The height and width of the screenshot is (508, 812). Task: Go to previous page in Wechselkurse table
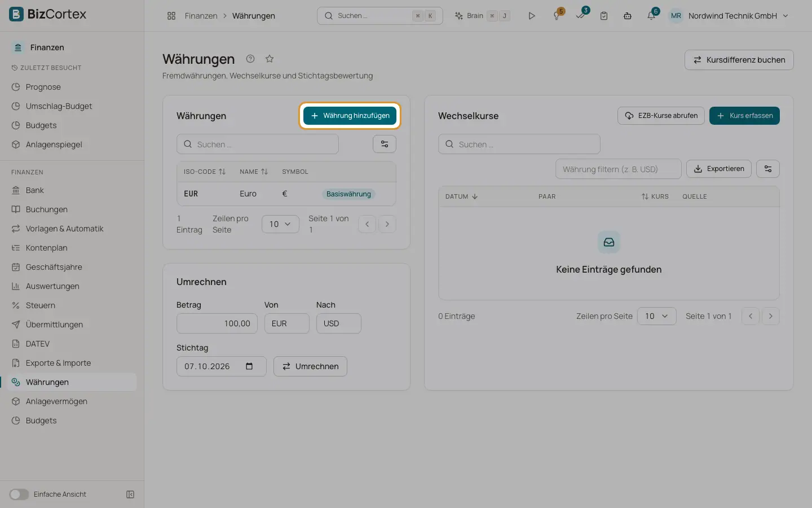(x=751, y=316)
